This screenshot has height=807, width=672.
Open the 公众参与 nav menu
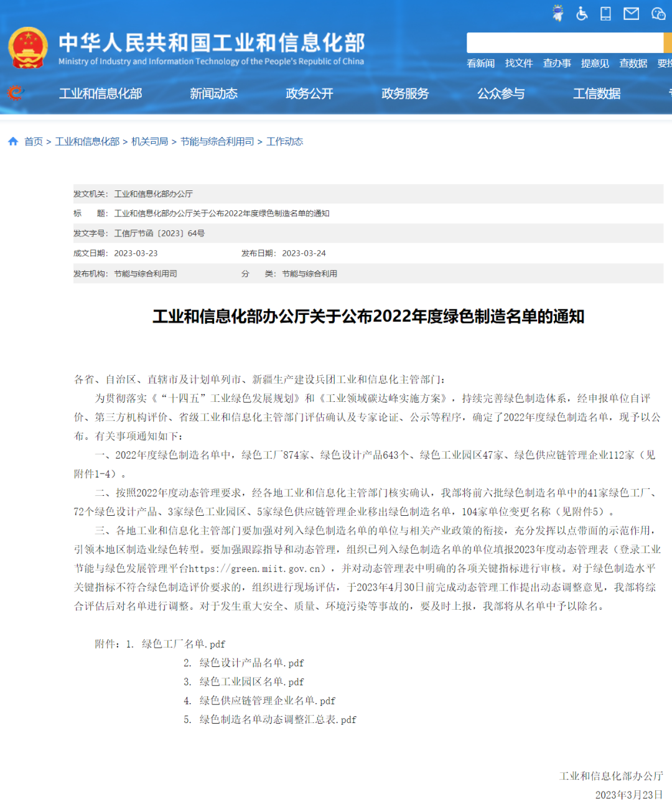(x=501, y=93)
